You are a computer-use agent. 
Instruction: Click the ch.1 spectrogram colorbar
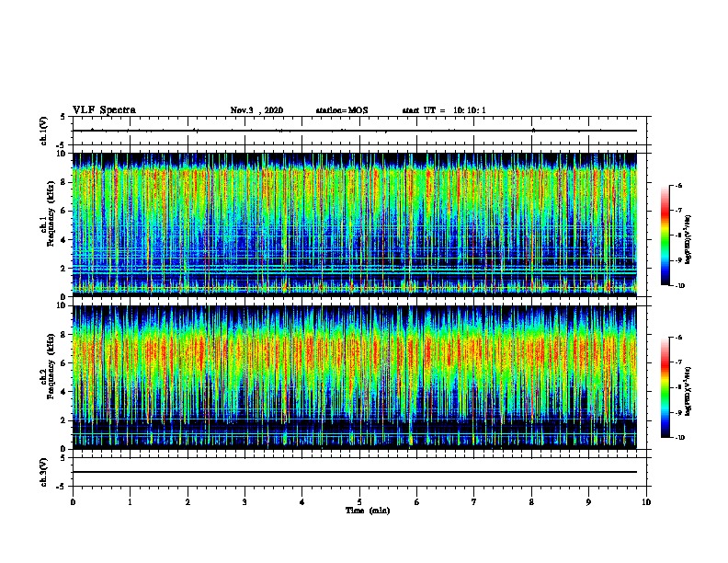point(665,236)
